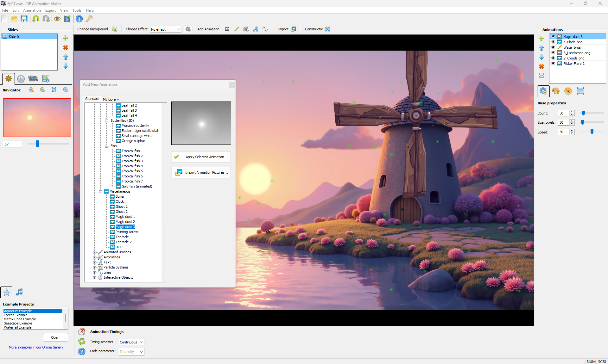Hide the Water brush animation layer
This screenshot has height=364, width=608.
tap(553, 47)
